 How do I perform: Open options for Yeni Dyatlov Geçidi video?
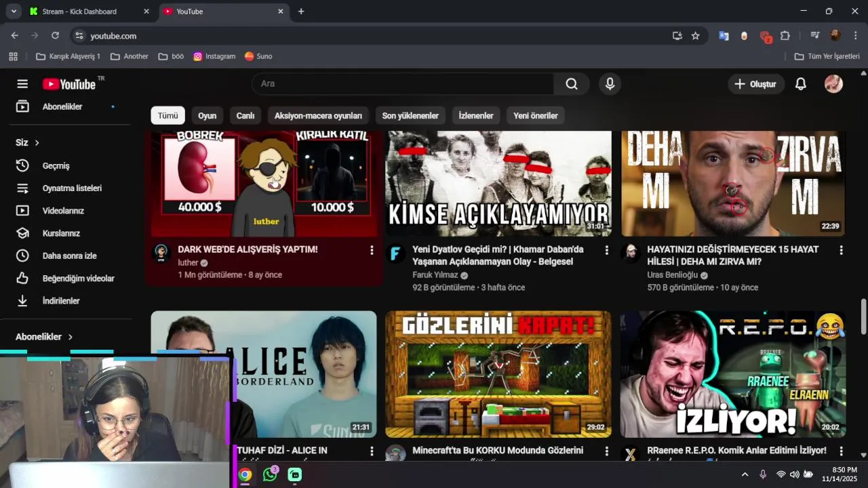point(606,250)
